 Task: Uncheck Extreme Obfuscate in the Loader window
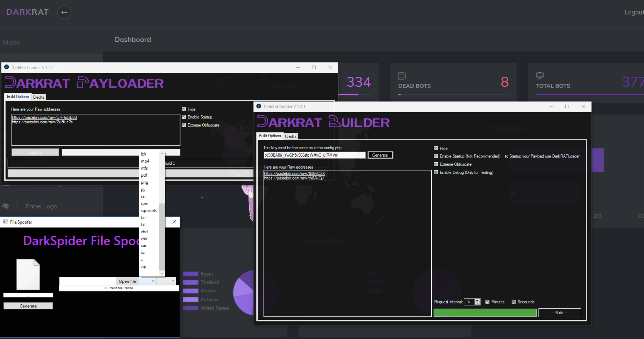[184, 125]
